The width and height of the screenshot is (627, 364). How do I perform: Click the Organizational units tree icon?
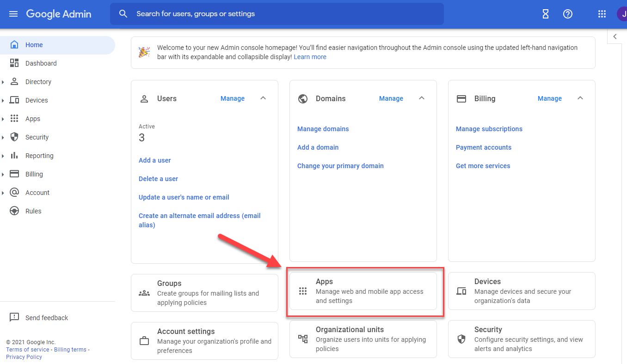303,339
